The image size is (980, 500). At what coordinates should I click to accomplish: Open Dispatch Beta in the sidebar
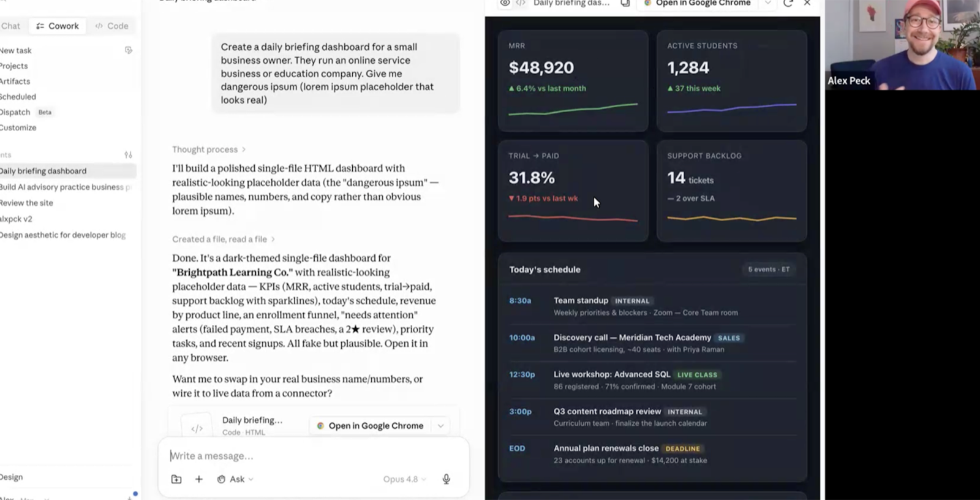[x=26, y=112]
